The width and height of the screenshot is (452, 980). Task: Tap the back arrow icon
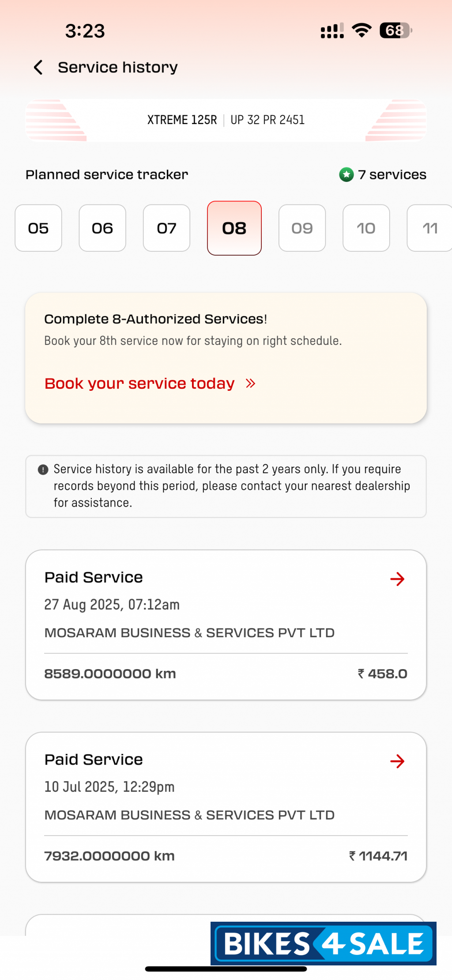tap(38, 68)
